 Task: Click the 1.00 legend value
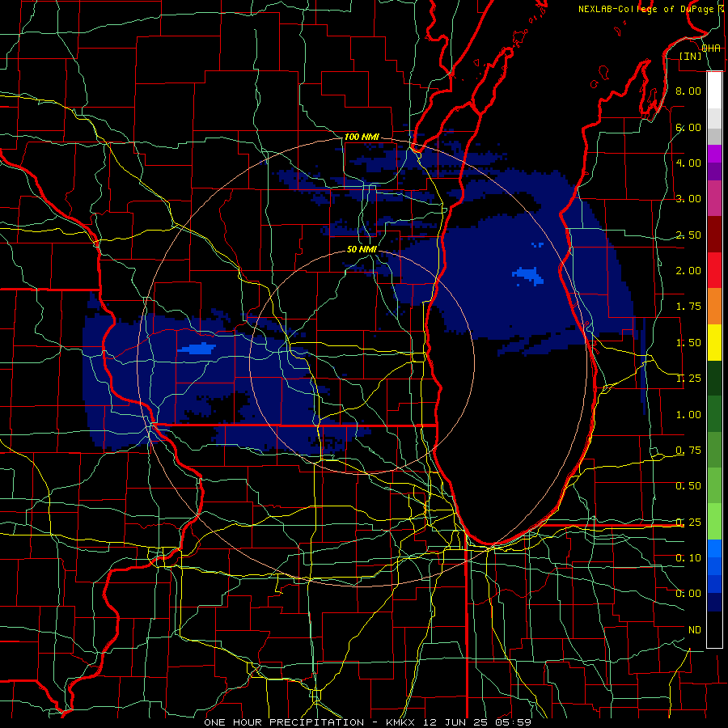pos(688,415)
